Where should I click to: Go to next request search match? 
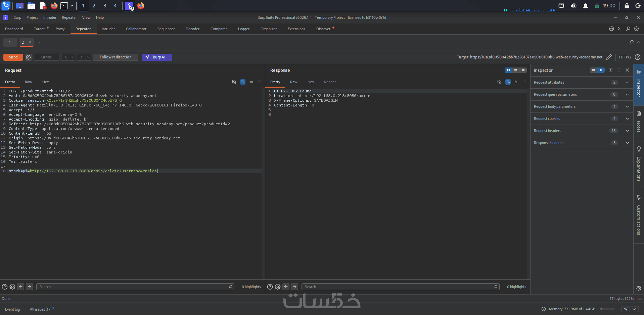(30, 287)
